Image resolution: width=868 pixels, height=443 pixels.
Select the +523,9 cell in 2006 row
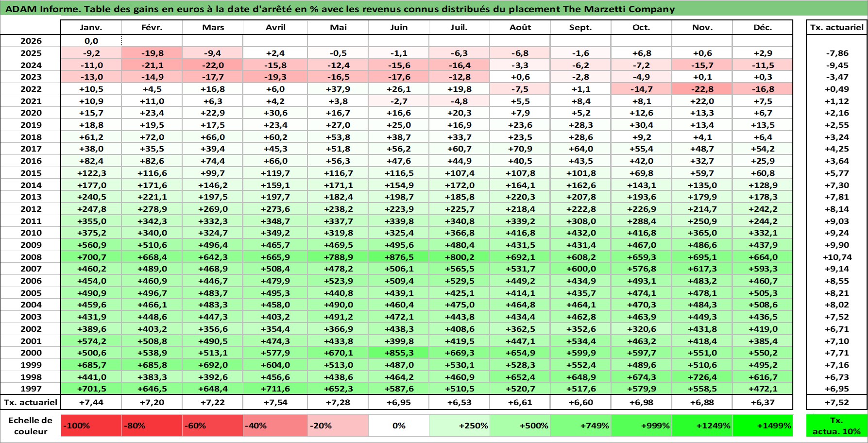[338, 281]
